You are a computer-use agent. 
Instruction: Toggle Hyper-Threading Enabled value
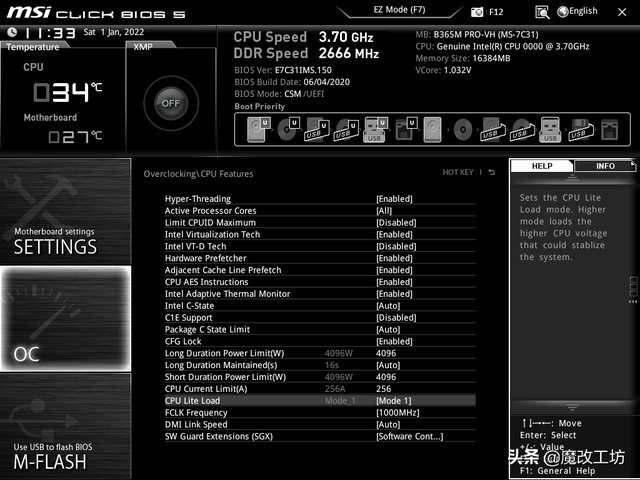tap(394, 199)
